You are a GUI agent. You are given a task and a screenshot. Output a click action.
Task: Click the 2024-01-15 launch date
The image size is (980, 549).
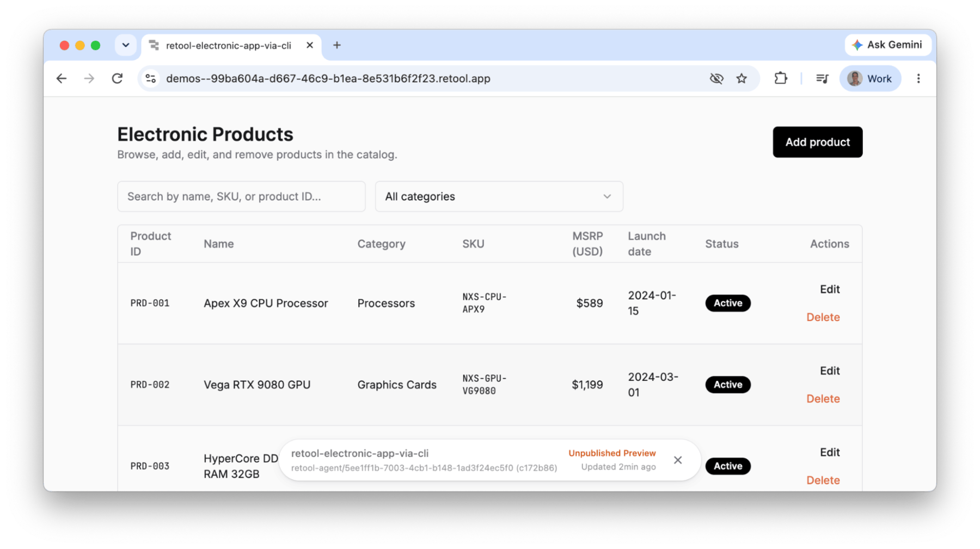(652, 303)
